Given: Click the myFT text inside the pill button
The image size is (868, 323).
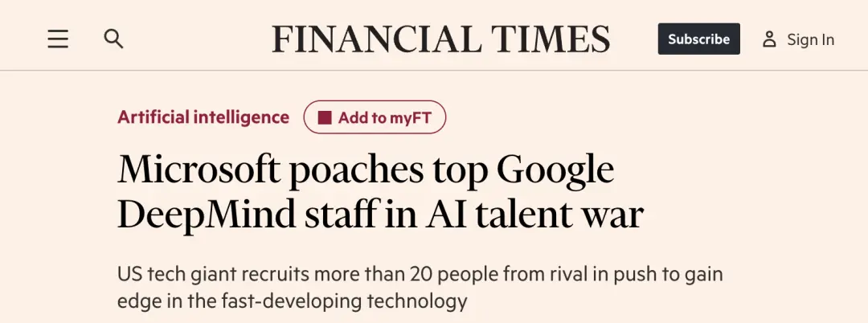Looking at the screenshot, I should click(x=411, y=118).
